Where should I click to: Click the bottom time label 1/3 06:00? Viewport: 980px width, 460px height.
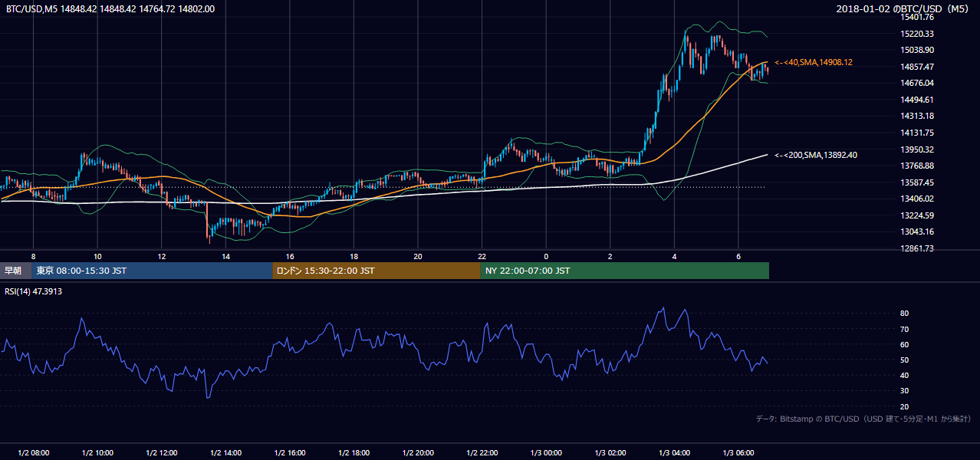click(738, 453)
